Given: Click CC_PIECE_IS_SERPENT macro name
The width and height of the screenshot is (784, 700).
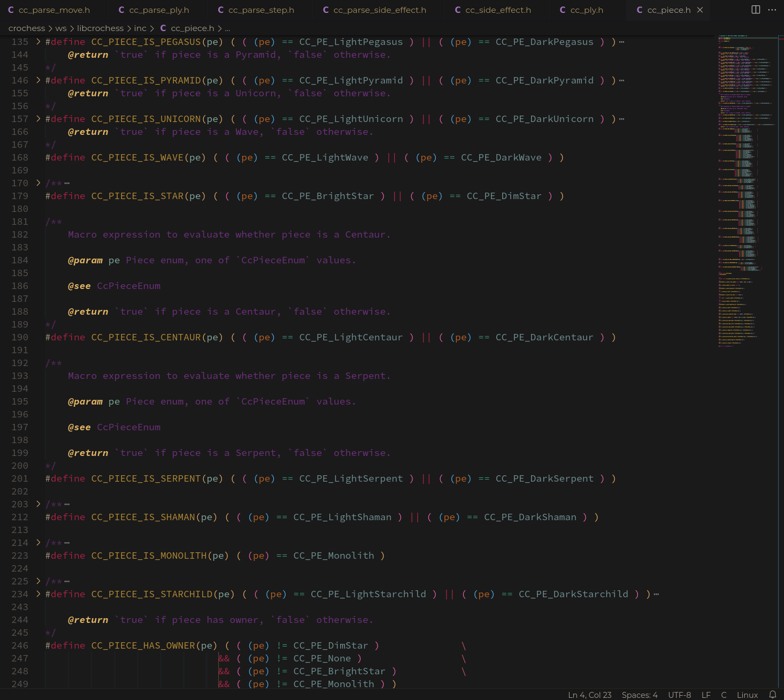Looking at the screenshot, I should click(146, 478).
